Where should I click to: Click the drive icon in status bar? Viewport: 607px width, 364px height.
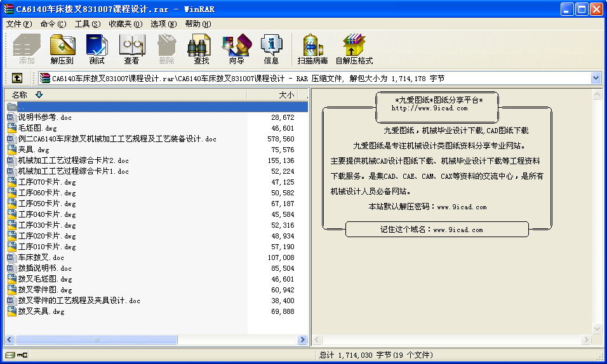tap(10, 356)
